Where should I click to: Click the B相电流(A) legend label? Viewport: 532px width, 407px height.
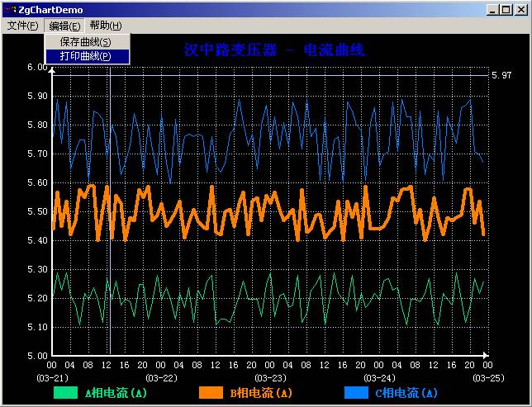click(x=261, y=393)
